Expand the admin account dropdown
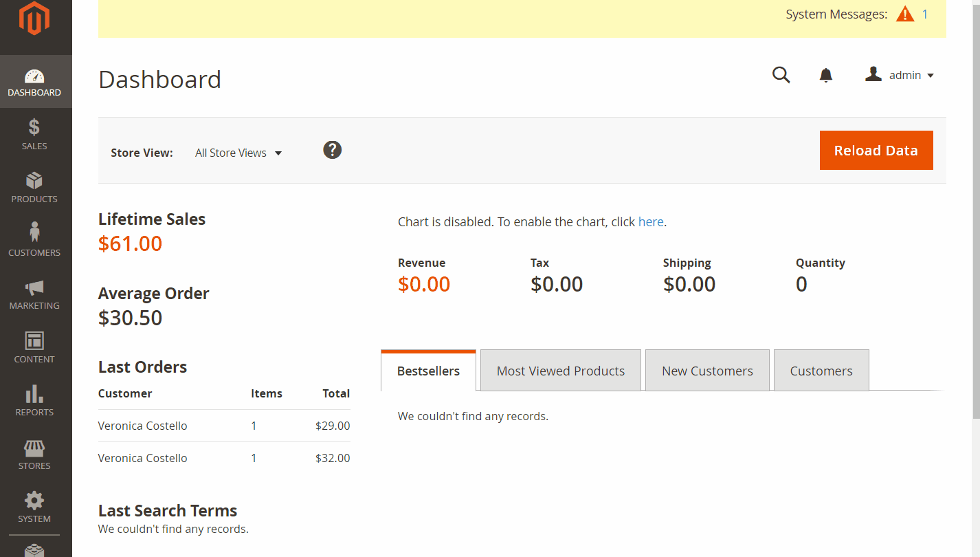This screenshot has width=980, height=557. 900,75
